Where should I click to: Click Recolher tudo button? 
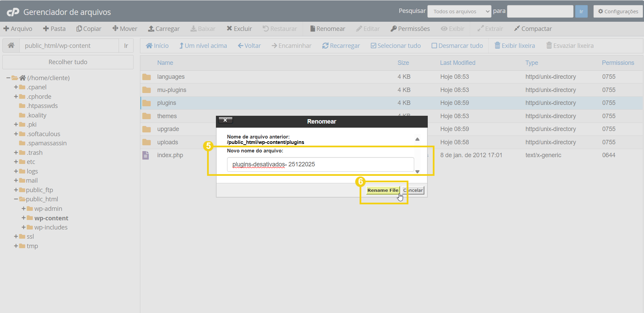(x=68, y=62)
